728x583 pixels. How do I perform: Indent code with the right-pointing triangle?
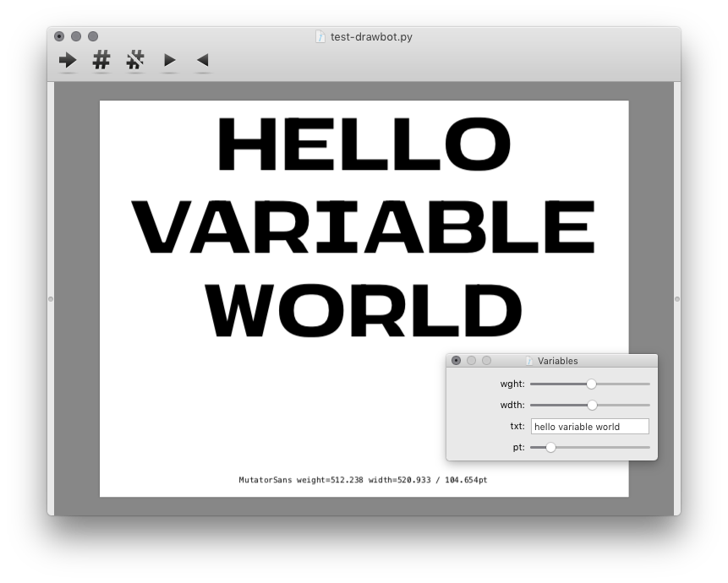[170, 60]
